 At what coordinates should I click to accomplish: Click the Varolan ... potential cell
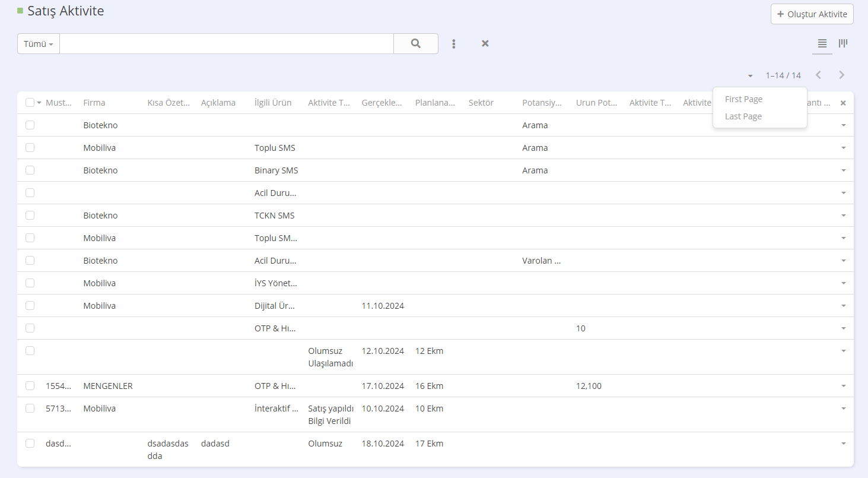pyautogui.click(x=542, y=261)
